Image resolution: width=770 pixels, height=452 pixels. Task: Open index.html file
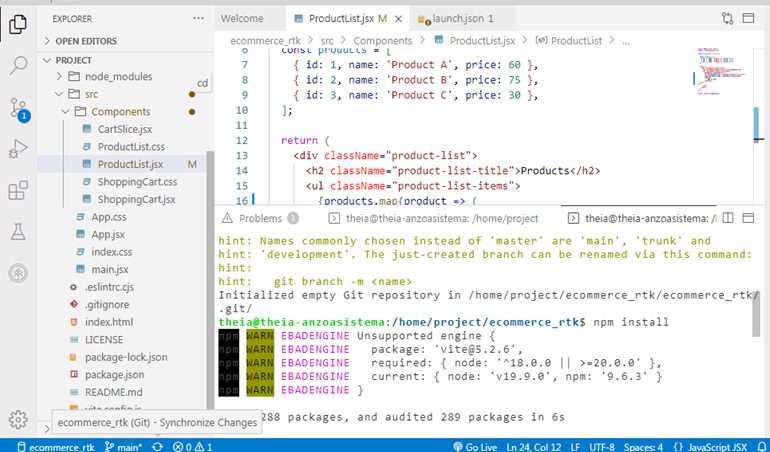coord(109,322)
